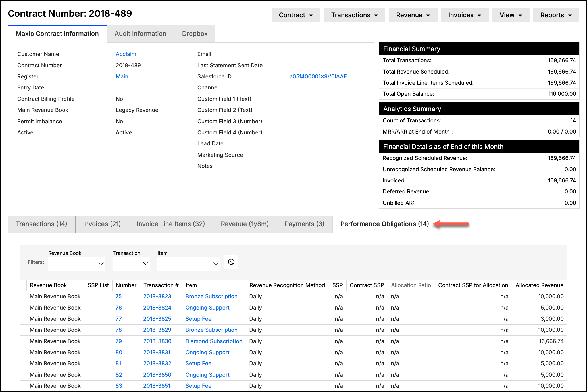The height and width of the screenshot is (392, 587).
Task: Switch to Audit Information tab
Action: pos(140,34)
